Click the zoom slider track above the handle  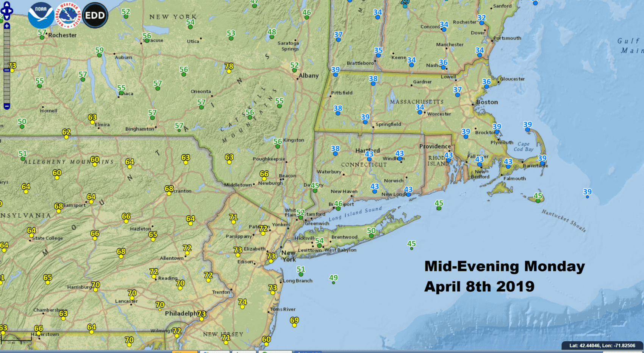(7, 48)
